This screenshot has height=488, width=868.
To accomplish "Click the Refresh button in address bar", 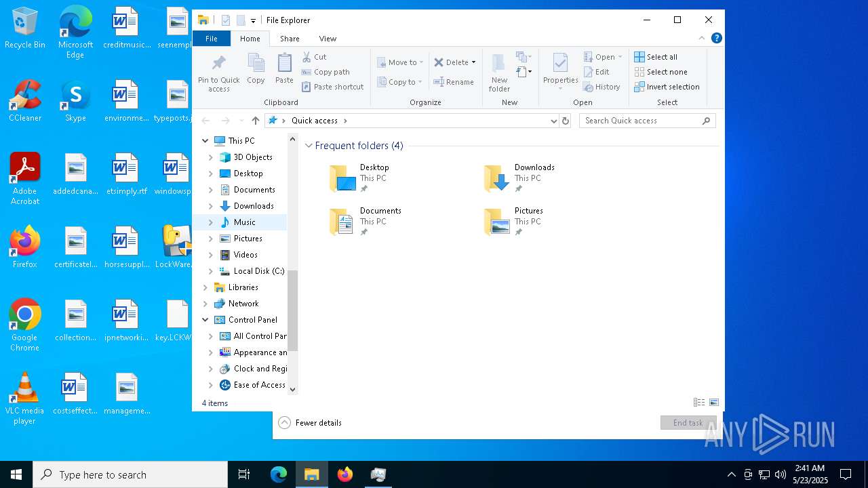I will pyautogui.click(x=566, y=121).
